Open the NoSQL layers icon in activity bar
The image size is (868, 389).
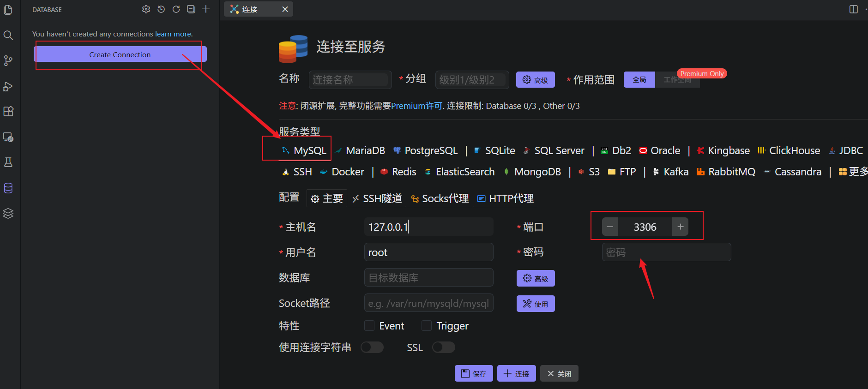click(x=8, y=213)
